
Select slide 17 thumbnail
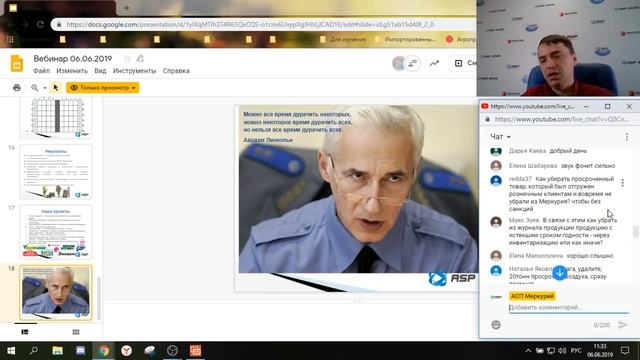point(56,232)
